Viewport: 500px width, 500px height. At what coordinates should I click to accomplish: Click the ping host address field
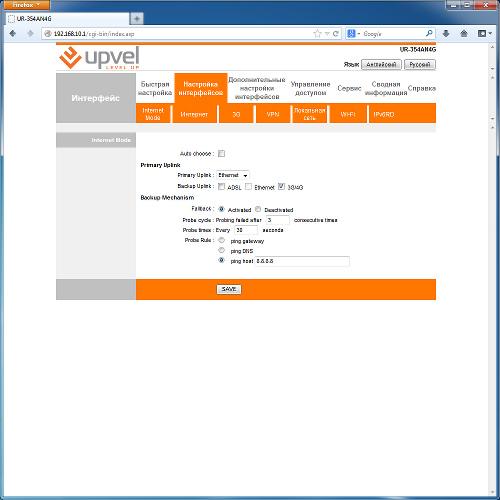[302, 261]
